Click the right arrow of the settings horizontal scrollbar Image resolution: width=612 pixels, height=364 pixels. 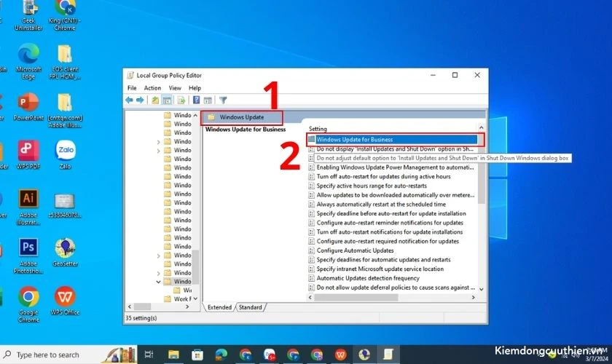coord(473,298)
